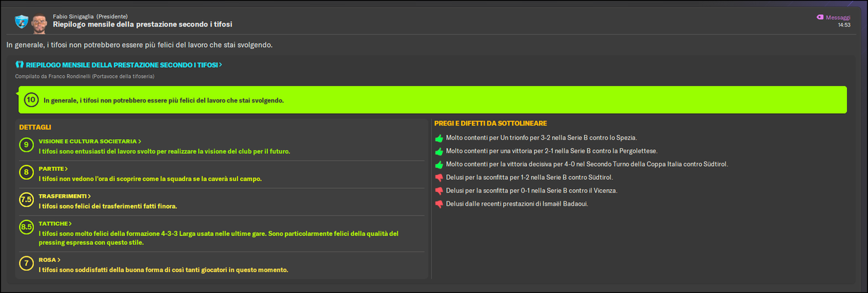Click thumbs-up icon for Coppa Italia 4-0 win
This screenshot has height=293, width=868.
439,164
